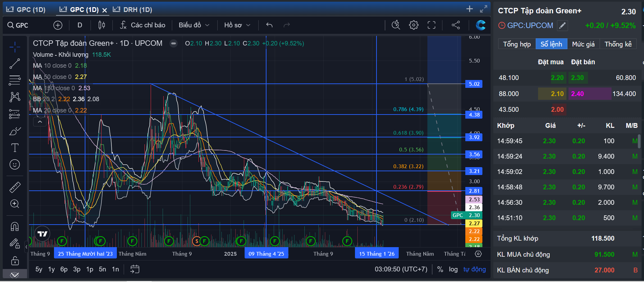Viewport: 644px width, 282px height.
Task: Click the 5.02 price axis label
Action: coord(474,84)
